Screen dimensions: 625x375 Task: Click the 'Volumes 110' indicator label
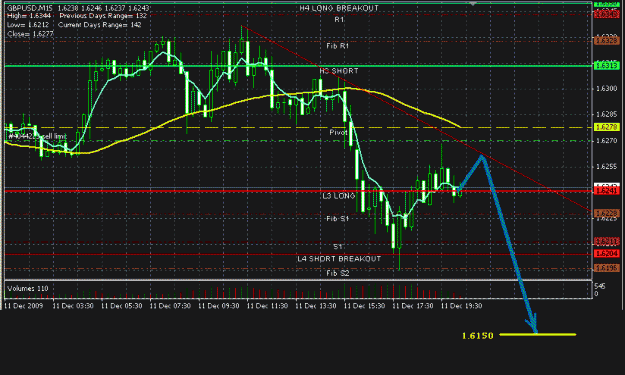28,289
